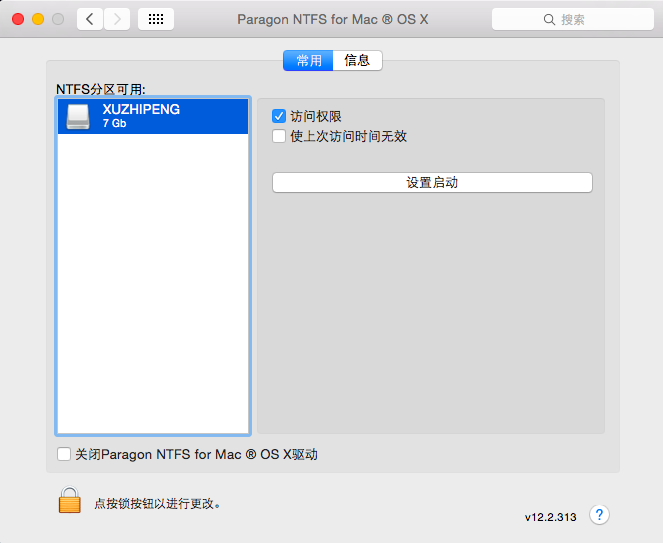The height and width of the screenshot is (543, 663).
Task: Click the v12.2.313 version label
Action: pos(550,518)
